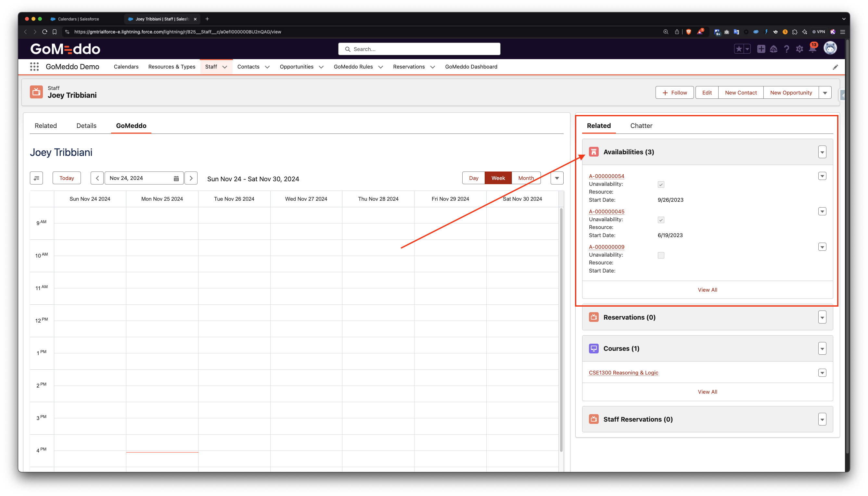Switch to the Details tab
This screenshot has height=496, width=868.
click(x=86, y=126)
